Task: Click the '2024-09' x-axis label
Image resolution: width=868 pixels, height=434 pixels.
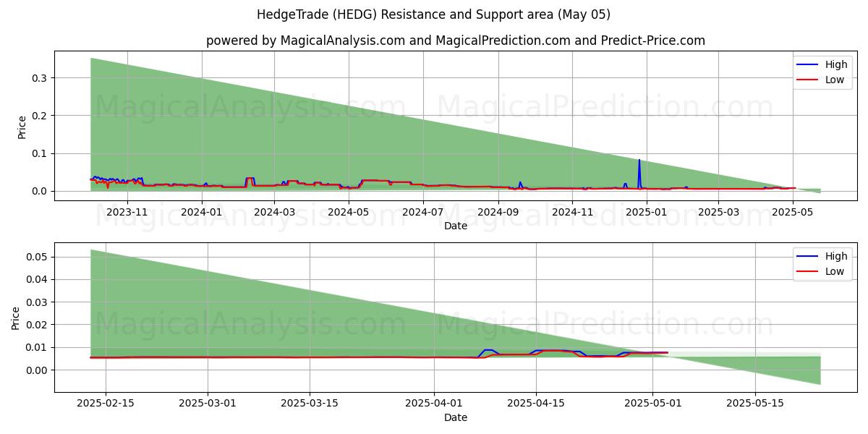Action: pyautogui.click(x=498, y=212)
